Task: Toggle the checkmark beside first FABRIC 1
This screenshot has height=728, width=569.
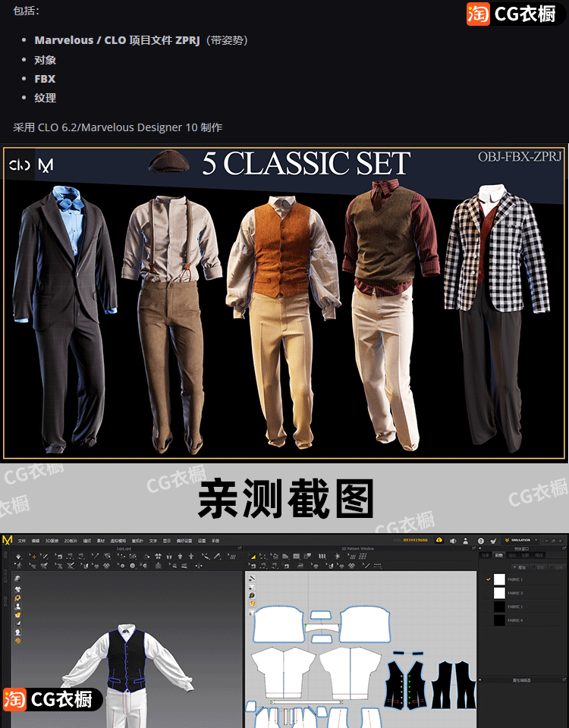Action: point(488,579)
